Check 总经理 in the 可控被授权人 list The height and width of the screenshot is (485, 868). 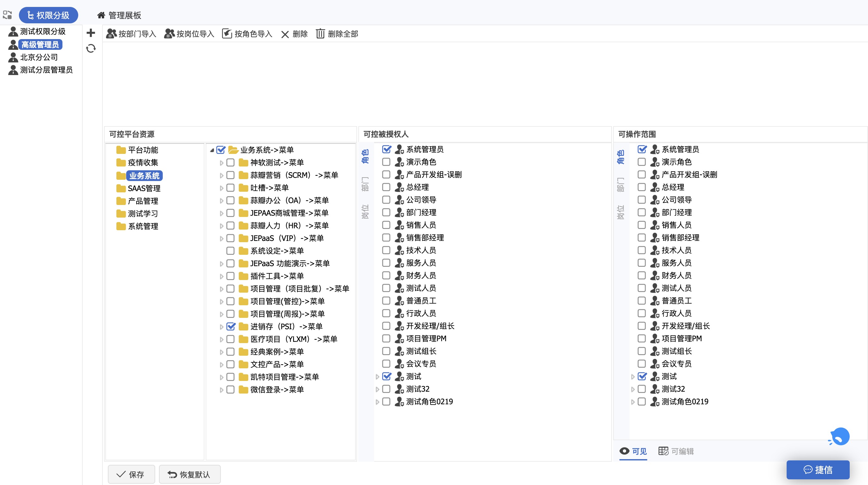click(386, 187)
